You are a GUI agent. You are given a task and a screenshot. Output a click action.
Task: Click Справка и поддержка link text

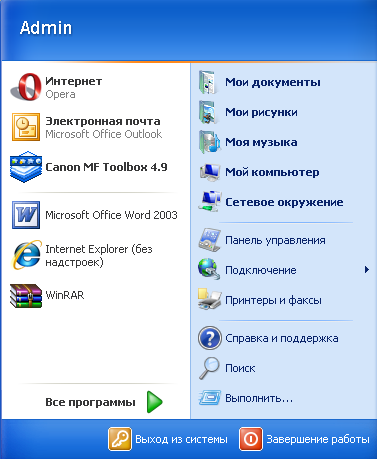282,338
